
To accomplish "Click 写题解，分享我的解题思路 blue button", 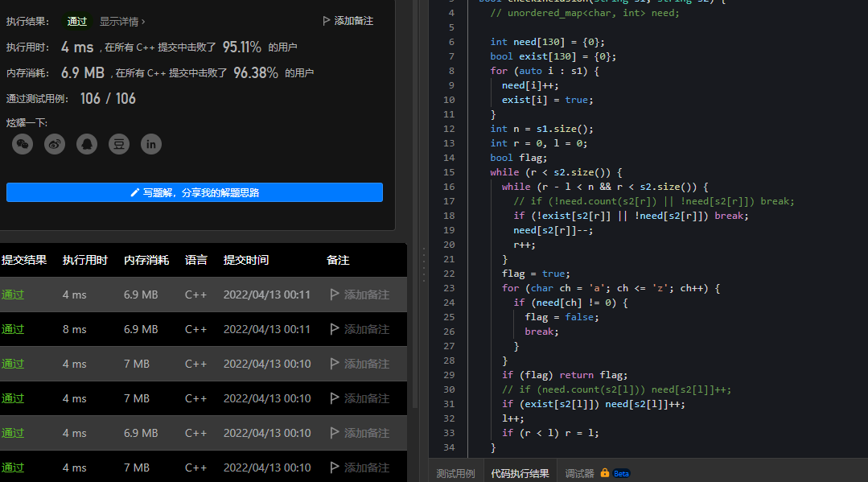I will coord(195,192).
